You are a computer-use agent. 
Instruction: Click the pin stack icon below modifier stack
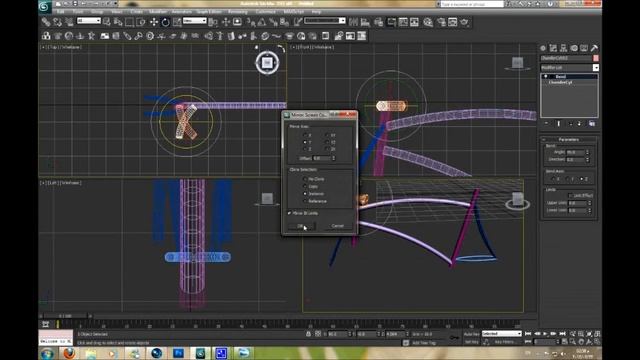(x=547, y=123)
